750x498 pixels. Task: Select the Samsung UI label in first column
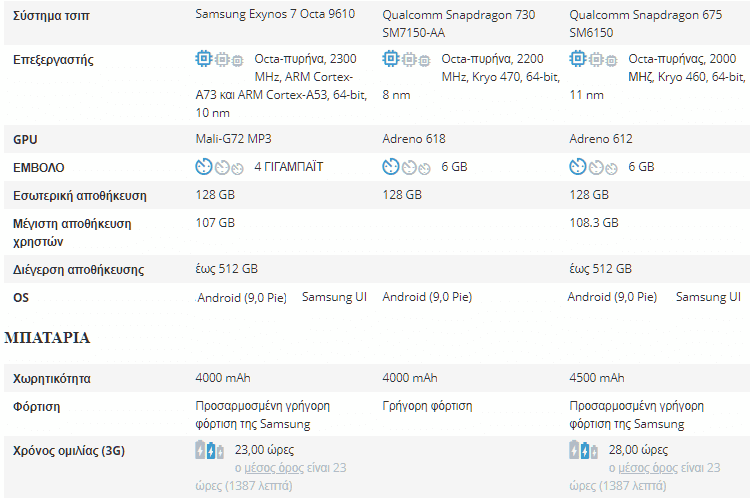334,297
